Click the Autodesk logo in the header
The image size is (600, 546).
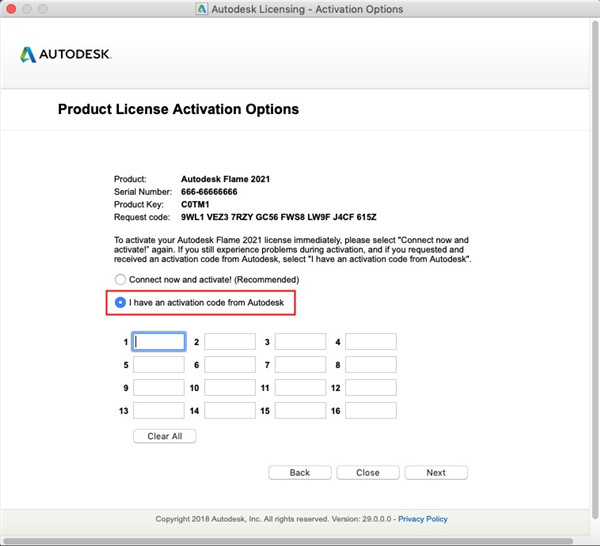pos(66,54)
